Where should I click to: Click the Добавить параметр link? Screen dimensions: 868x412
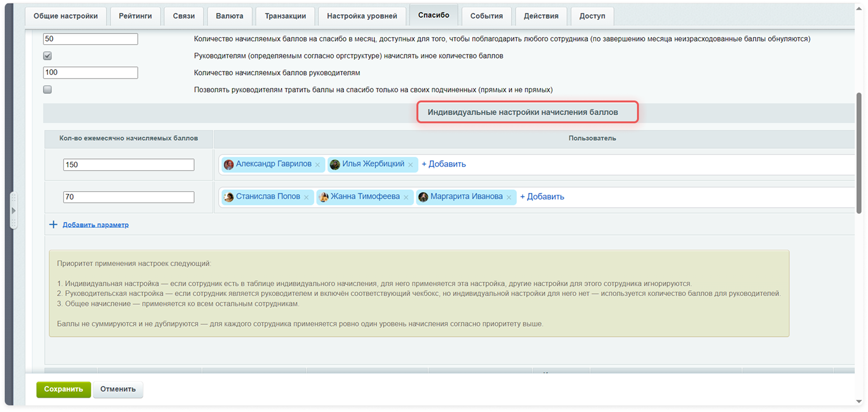96,225
